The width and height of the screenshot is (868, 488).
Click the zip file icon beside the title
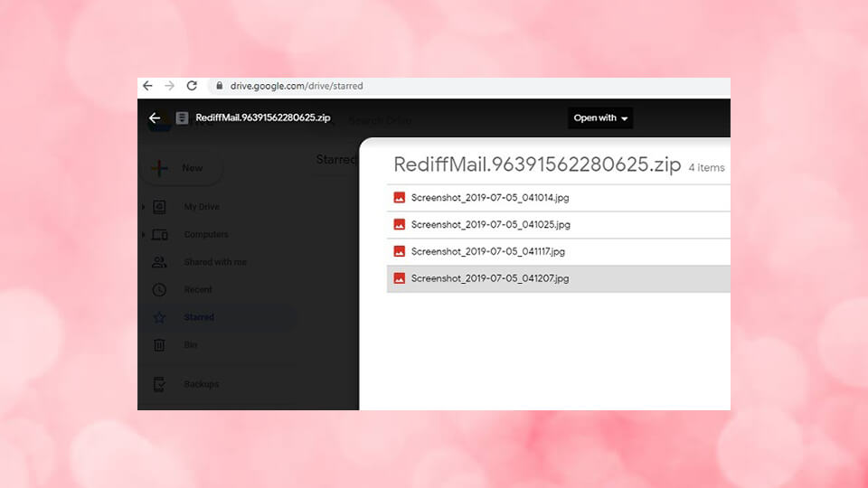click(182, 118)
